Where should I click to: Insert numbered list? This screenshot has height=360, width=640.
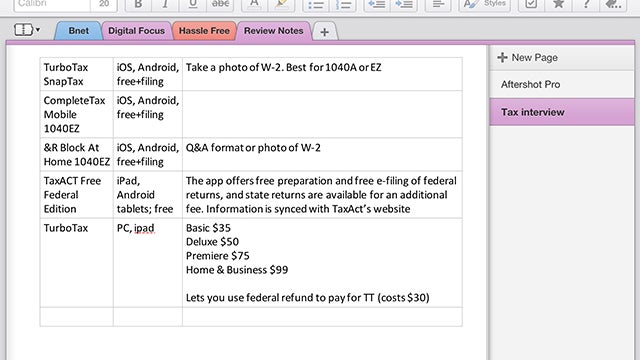[343, 4]
